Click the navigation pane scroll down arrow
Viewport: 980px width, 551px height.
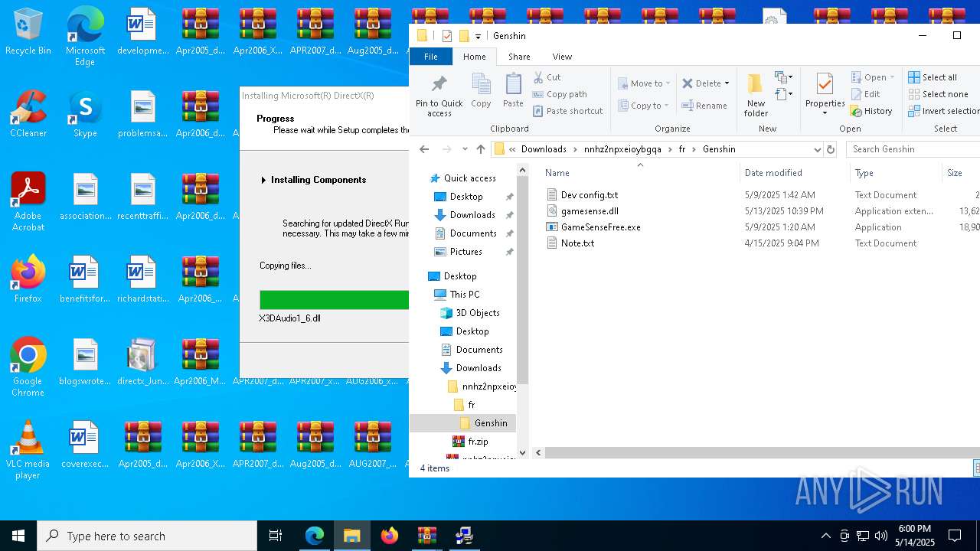tap(523, 453)
